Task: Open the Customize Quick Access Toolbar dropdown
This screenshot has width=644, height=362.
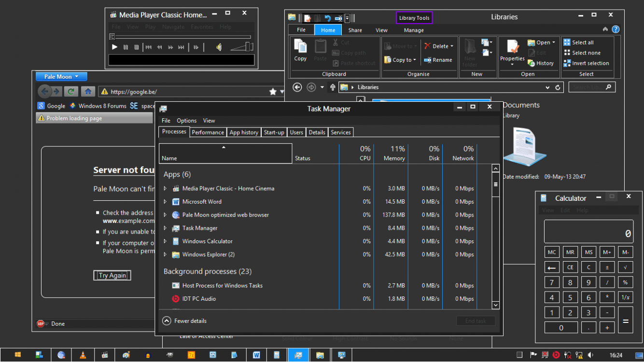Action: pos(347,18)
